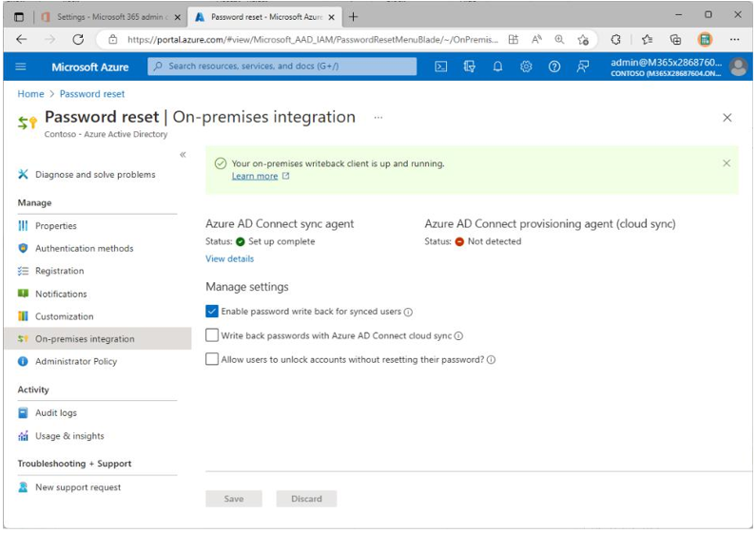Open the browser favorites list icon

click(647, 40)
